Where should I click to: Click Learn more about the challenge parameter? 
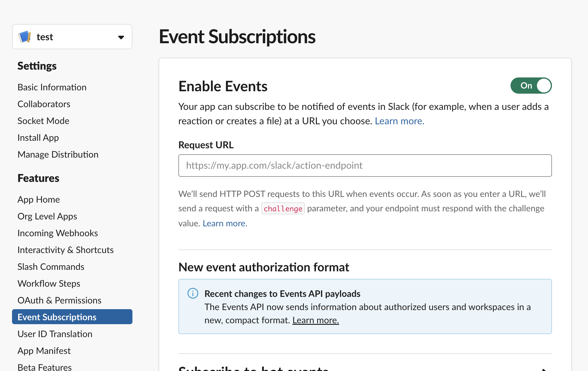225,223
